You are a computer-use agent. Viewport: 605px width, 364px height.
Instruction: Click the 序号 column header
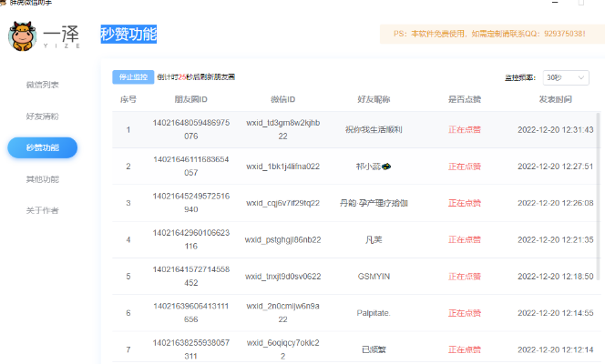coord(128,99)
